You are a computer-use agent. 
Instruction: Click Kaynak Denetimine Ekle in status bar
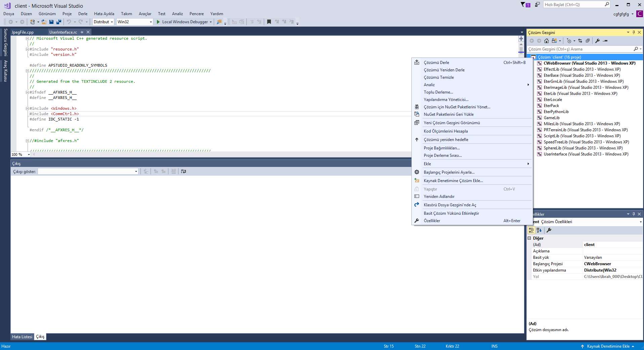tap(608, 346)
